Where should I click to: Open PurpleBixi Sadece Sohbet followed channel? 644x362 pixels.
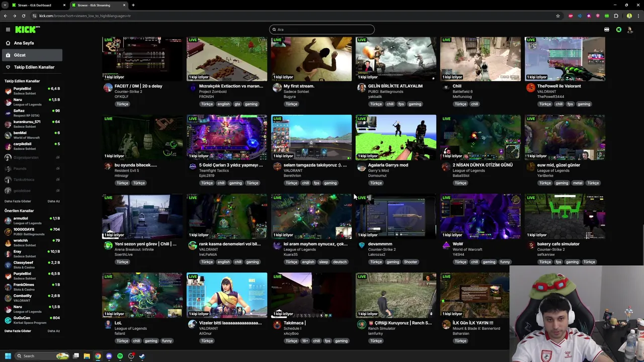pos(31,91)
